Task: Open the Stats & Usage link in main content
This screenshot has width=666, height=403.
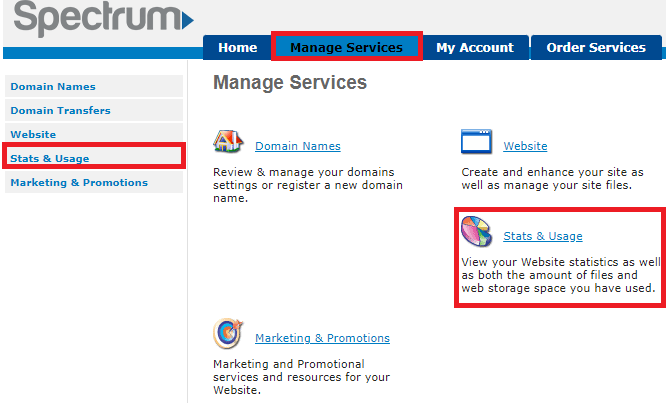Action: pyautogui.click(x=542, y=236)
